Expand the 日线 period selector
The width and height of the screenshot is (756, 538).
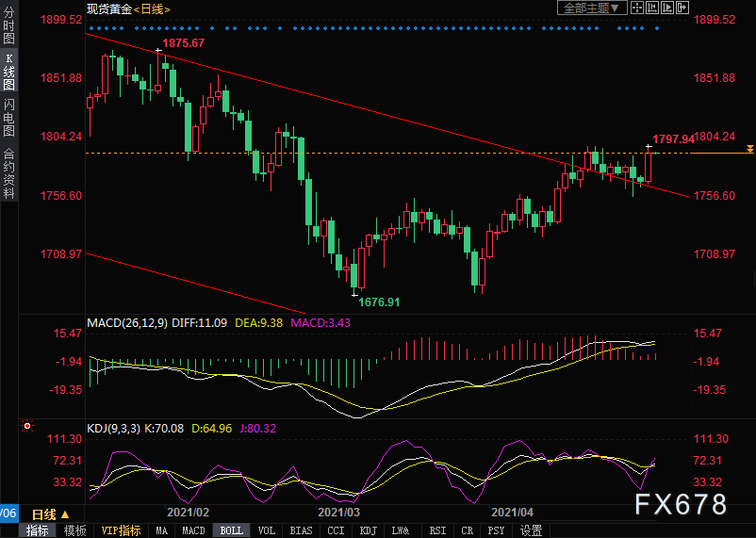[51, 514]
